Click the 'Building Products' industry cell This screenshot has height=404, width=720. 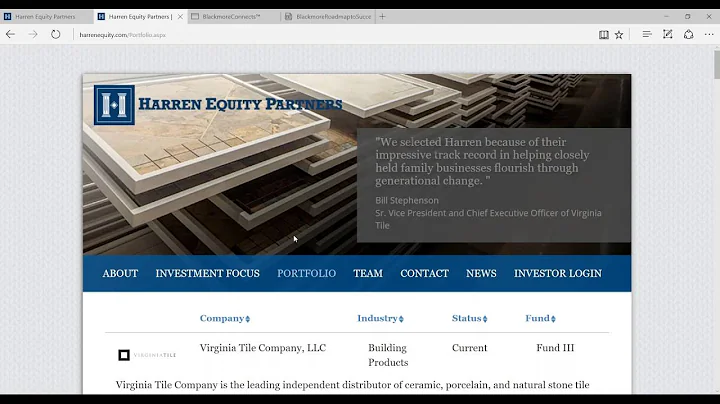coord(388,355)
